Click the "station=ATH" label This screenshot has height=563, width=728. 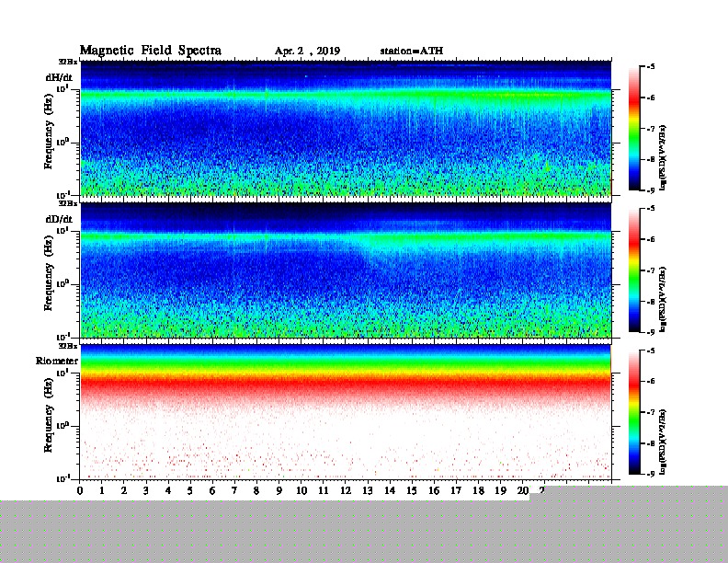pos(412,51)
